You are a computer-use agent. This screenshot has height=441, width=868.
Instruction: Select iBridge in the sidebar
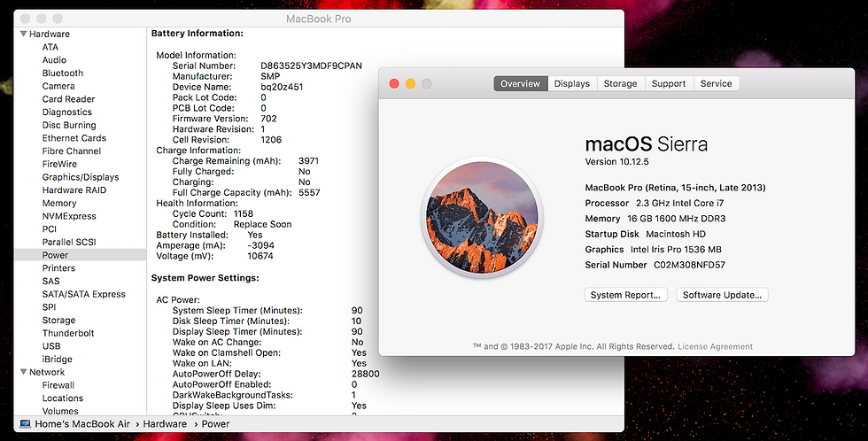pyautogui.click(x=57, y=360)
